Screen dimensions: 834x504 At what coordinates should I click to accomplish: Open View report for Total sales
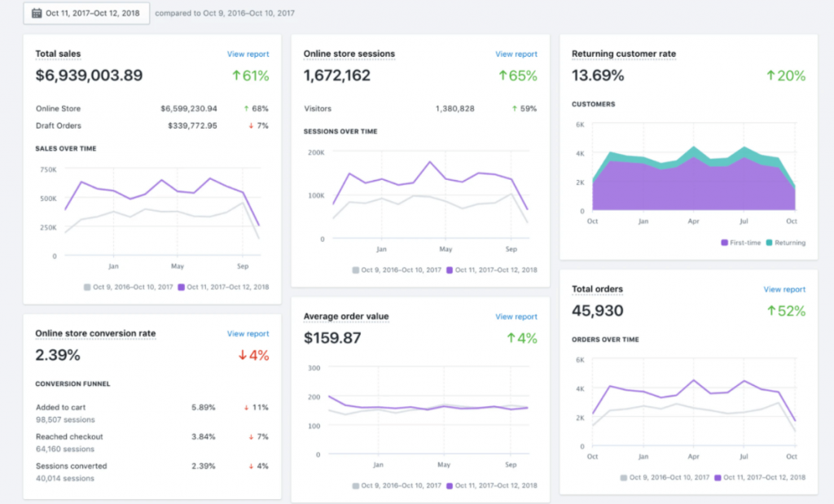click(x=248, y=55)
